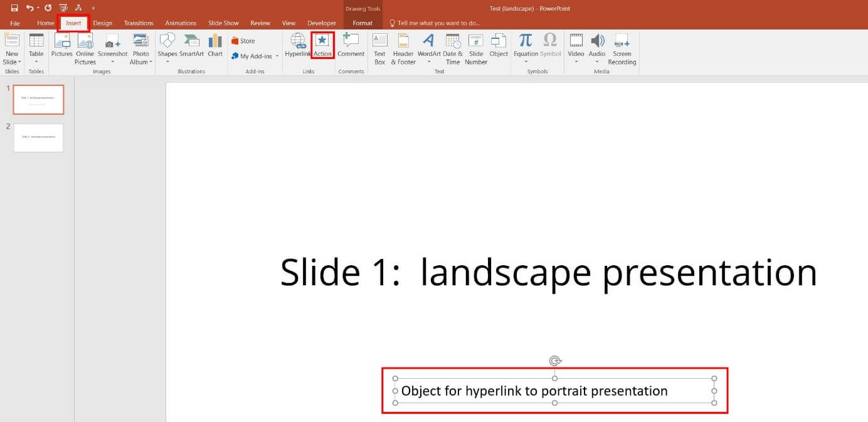This screenshot has height=422, width=868.
Task: Open the Transitions tab
Action: pyautogui.click(x=139, y=23)
